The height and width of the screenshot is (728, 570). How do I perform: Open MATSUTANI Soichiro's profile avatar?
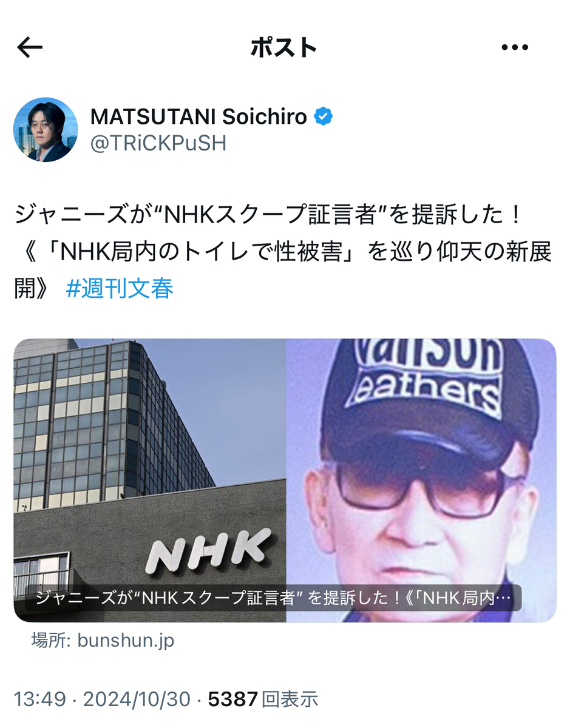pos(46,129)
